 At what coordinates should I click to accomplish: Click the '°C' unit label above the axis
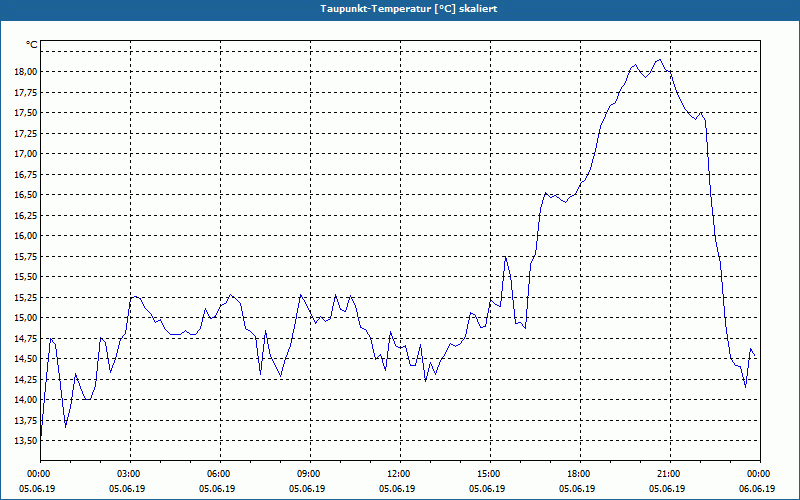[x=32, y=45]
